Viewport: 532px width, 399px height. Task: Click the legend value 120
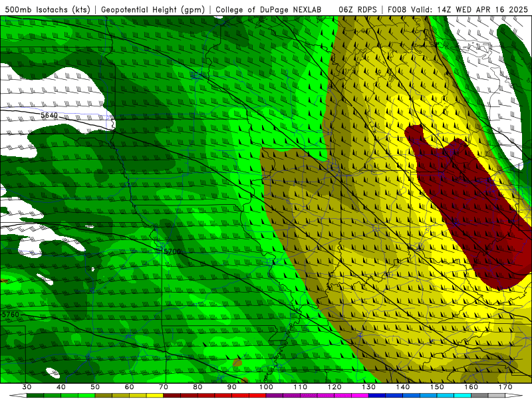click(x=334, y=387)
